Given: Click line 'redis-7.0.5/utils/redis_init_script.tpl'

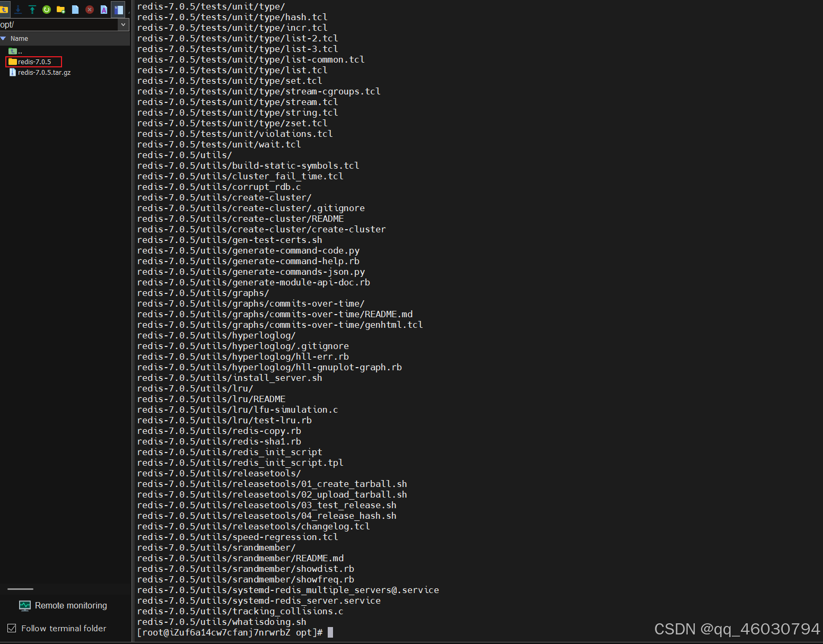Looking at the screenshot, I should [x=240, y=463].
